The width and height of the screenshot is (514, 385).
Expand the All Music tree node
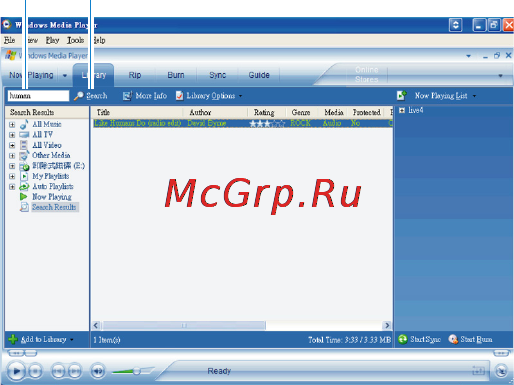(12, 125)
